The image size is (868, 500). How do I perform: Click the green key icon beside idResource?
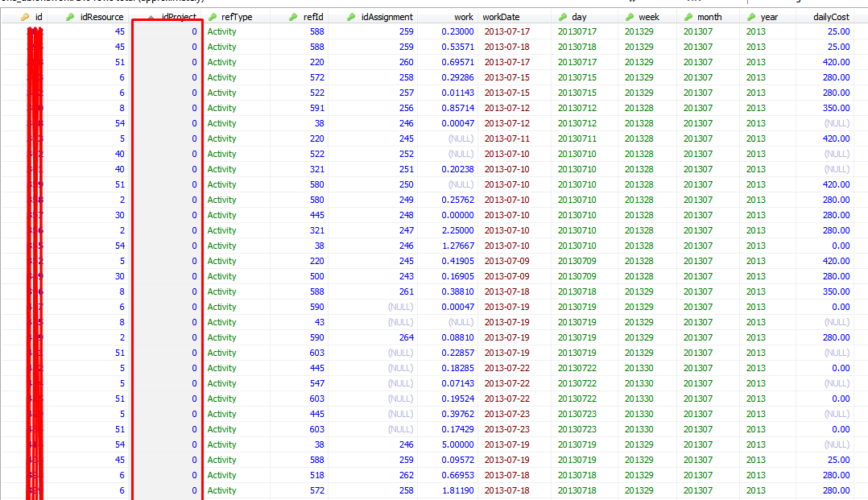point(70,17)
